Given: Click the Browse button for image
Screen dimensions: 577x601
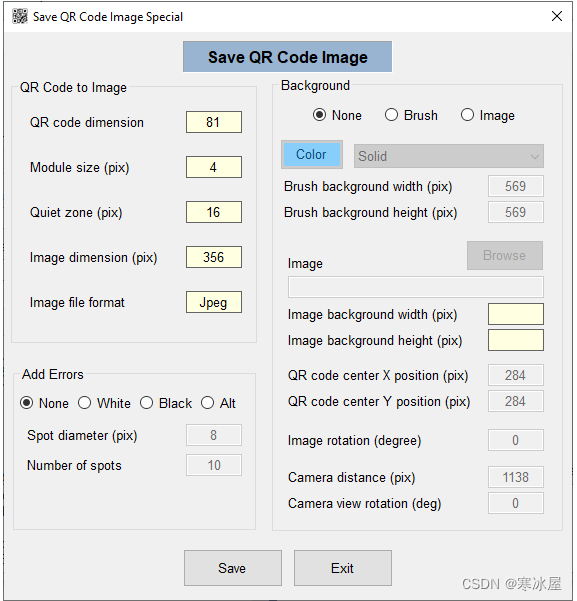Looking at the screenshot, I should point(505,255).
